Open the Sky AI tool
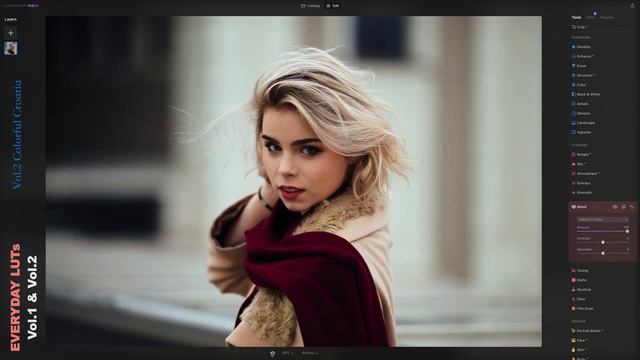The width and height of the screenshot is (640, 360). (x=579, y=164)
